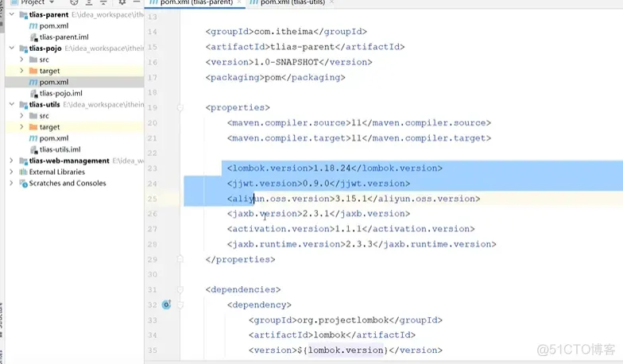The image size is (623, 364).
Task: Select tlias-pojo.iml file
Action: click(x=60, y=94)
